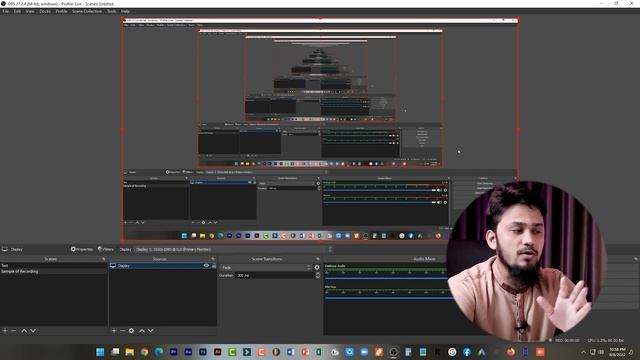The width and height of the screenshot is (640, 360).
Task: Open Adobe Photoshop from taskbar
Action: tap(203, 352)
